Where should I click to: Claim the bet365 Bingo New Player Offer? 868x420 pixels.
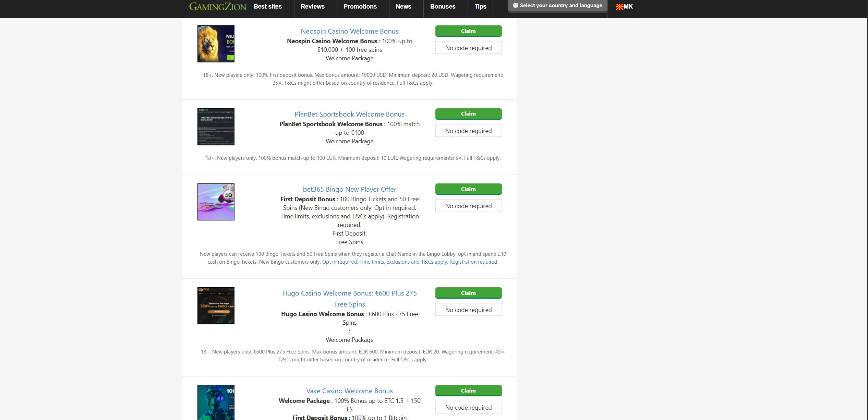point(468,189)
